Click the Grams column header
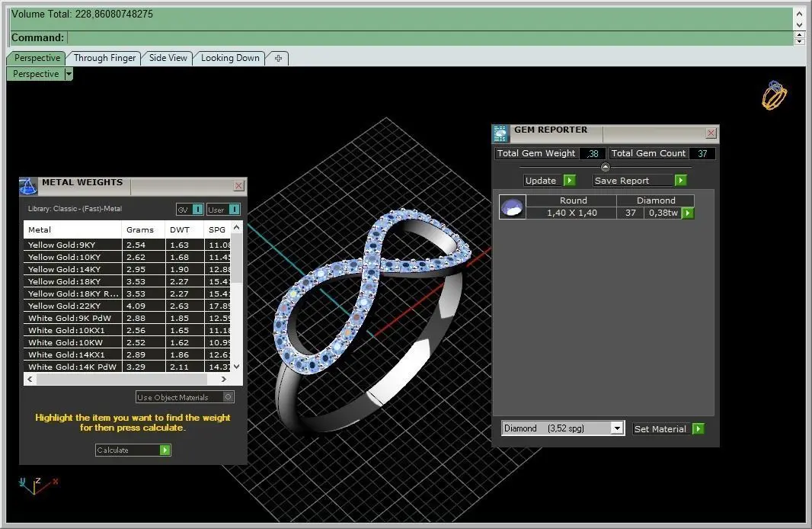 click(143, 229)
